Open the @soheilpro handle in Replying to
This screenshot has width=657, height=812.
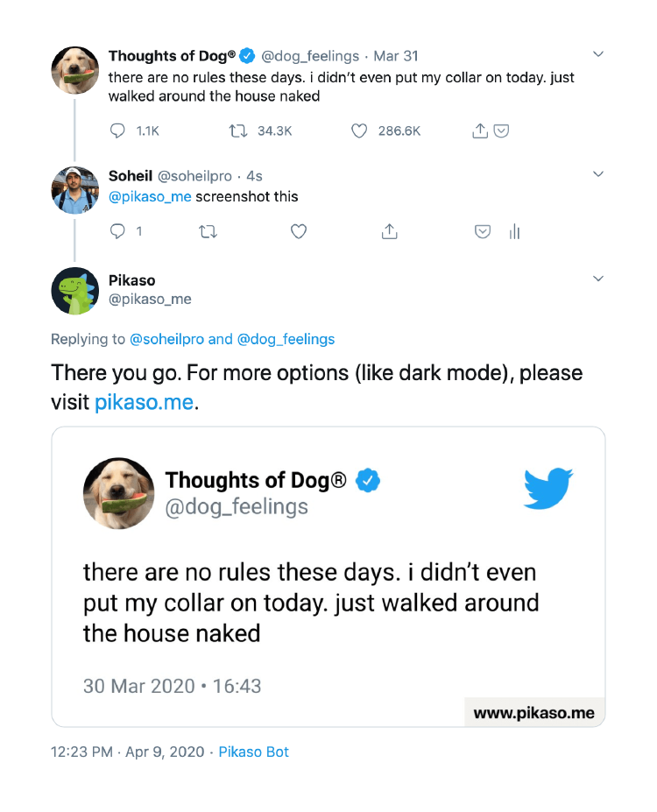[166, 339]
